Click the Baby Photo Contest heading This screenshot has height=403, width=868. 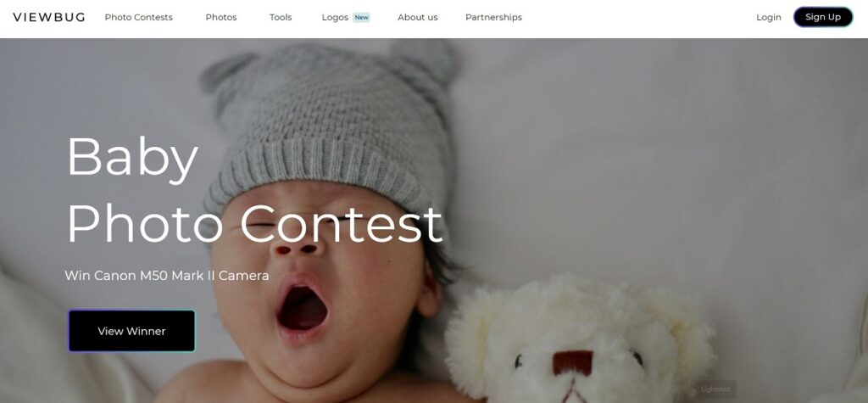point(254,189)
